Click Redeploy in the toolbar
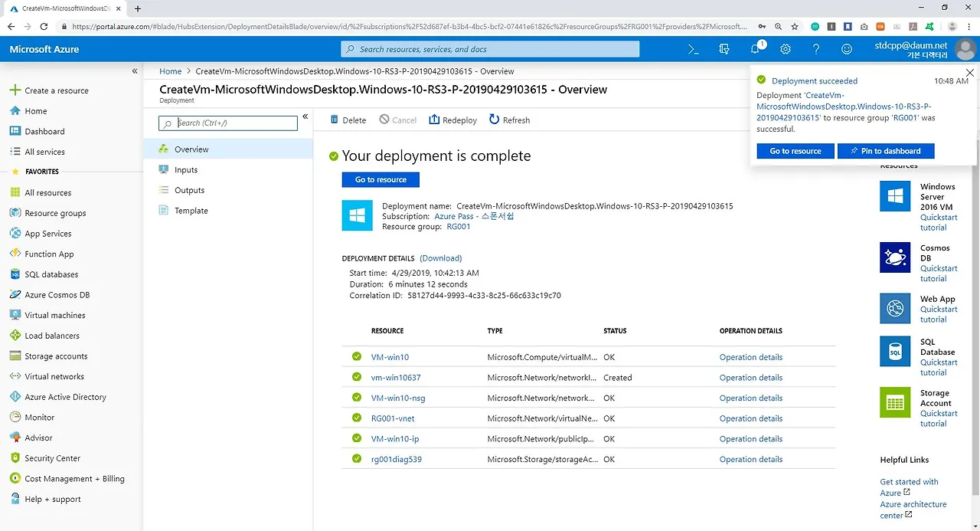This screenshot has height=531, width=980. [452, 120]
